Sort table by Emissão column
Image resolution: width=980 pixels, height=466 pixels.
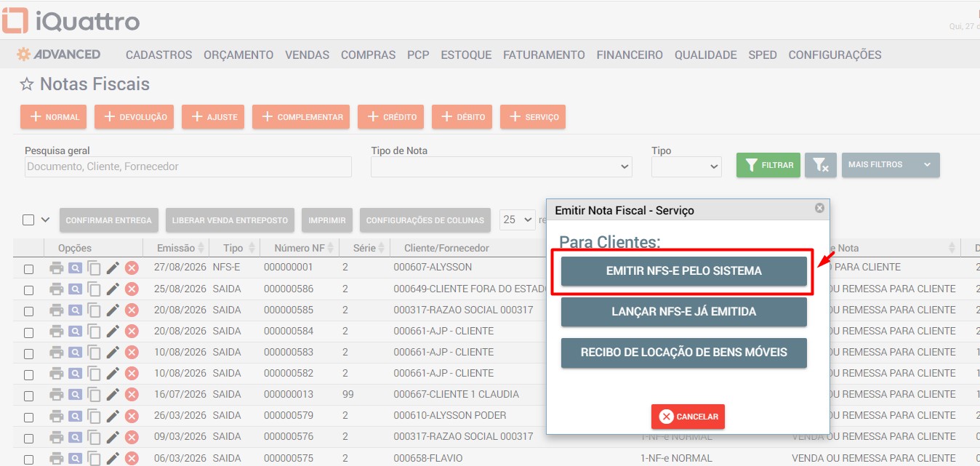(175, 248)
